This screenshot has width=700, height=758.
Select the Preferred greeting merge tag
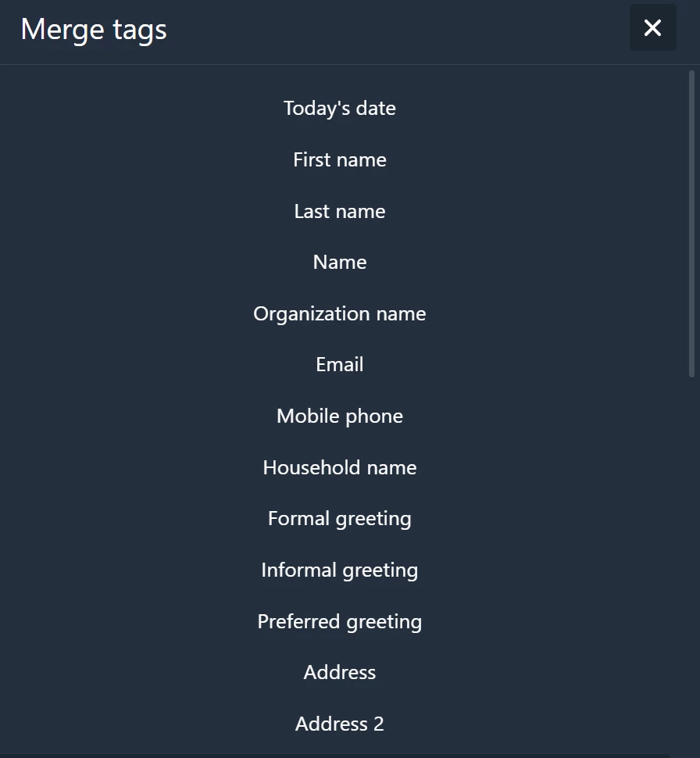(340, 621)
